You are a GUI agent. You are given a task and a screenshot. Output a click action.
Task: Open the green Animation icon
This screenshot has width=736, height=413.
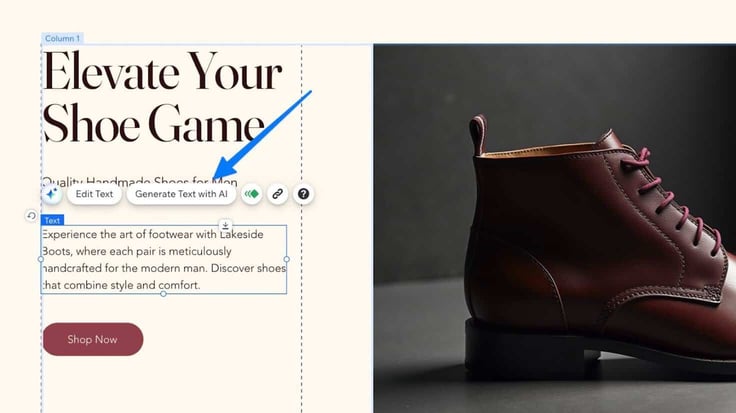[252, 194]
